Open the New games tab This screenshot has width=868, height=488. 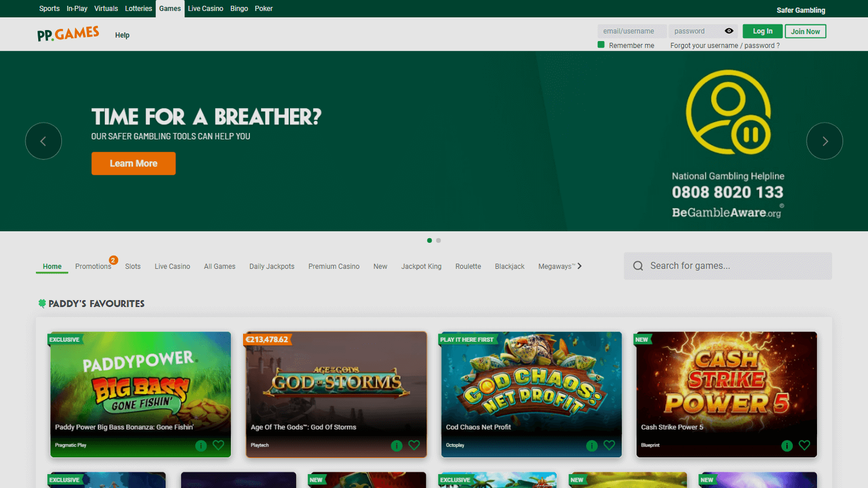(x=380, y=267)
